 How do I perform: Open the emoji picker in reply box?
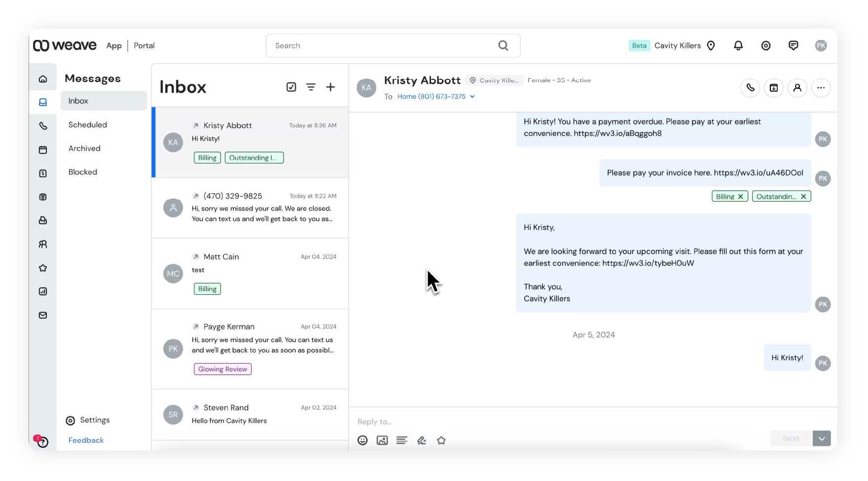(362, 440)
